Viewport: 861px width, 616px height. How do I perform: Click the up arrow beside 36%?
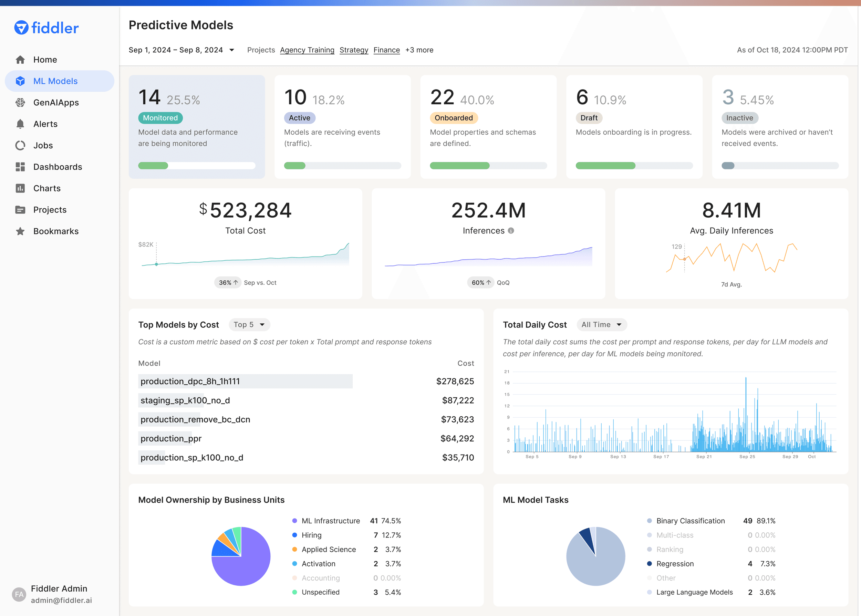[x=236, y=283]
